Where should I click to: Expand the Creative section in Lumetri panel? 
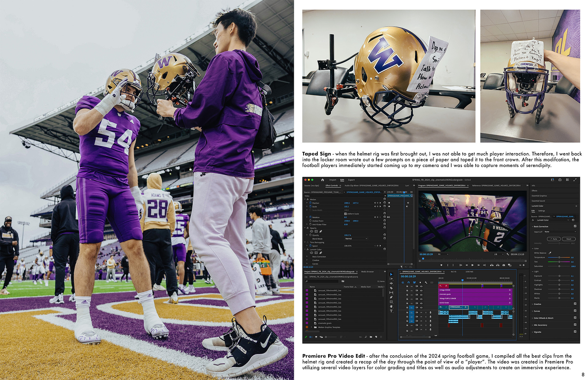(x=532, y=304)
